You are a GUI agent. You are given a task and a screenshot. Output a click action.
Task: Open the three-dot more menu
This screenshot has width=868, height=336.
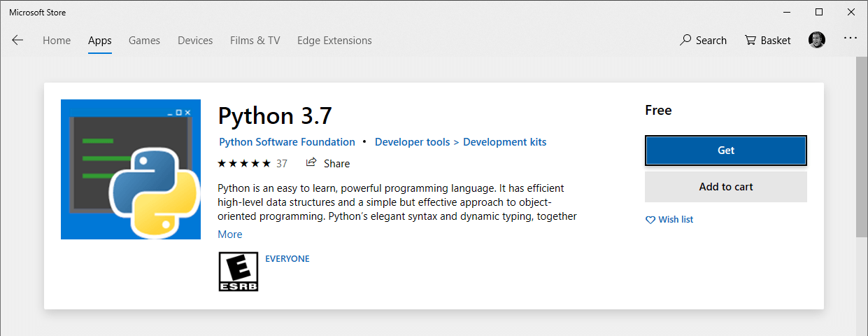coord(850,38)
